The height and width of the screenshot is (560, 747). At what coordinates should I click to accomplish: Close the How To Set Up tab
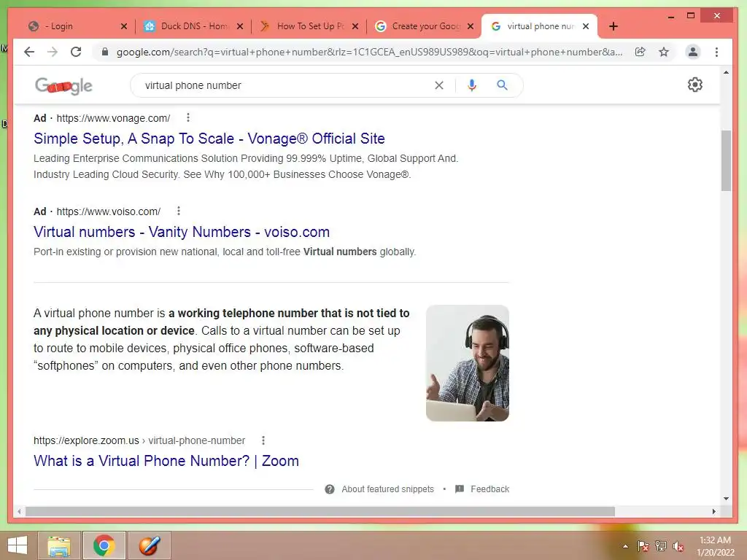(x=355, y=26)
